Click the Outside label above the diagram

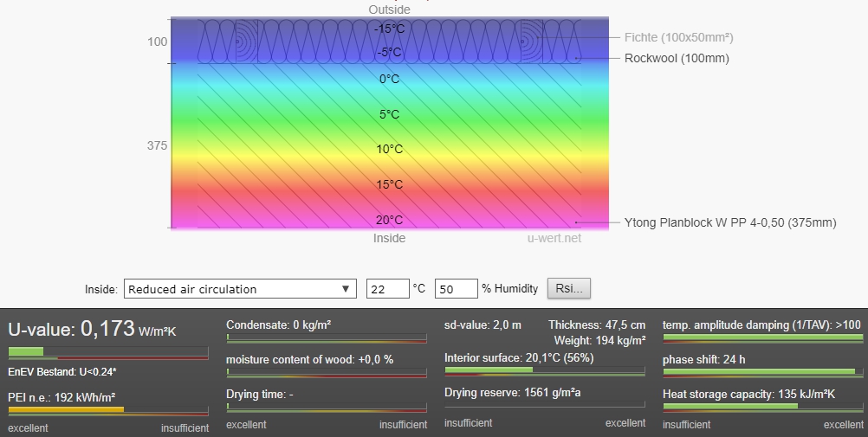coord(389,10)
